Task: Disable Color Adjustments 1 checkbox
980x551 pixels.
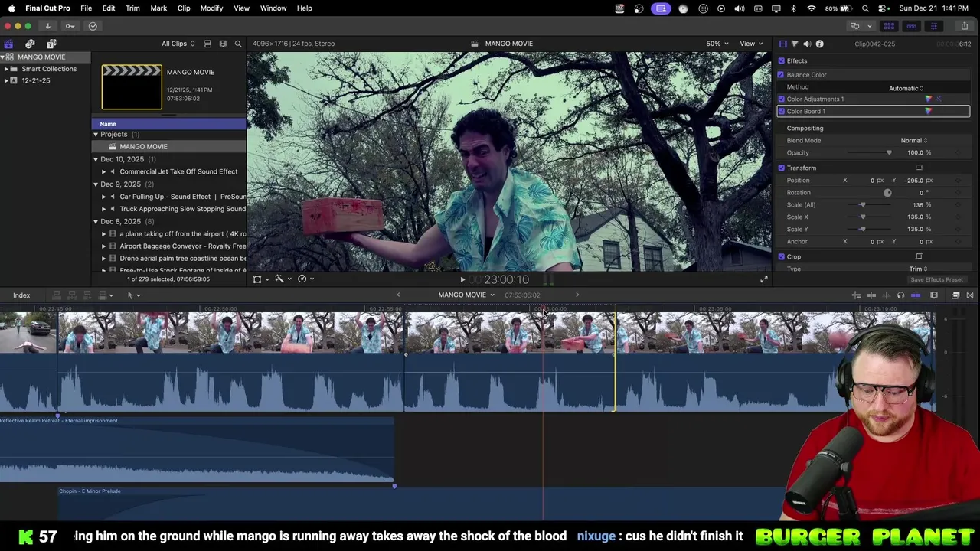Action: tap(782, 99)
